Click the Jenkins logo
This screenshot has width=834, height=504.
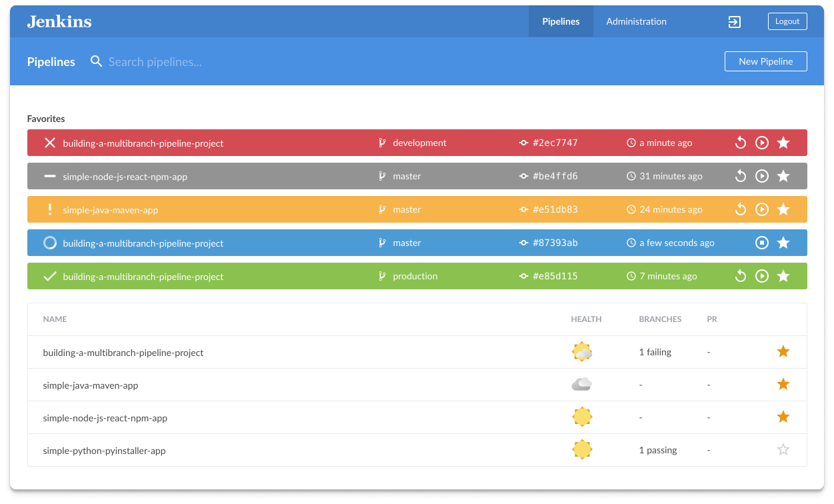coord(59,21)
